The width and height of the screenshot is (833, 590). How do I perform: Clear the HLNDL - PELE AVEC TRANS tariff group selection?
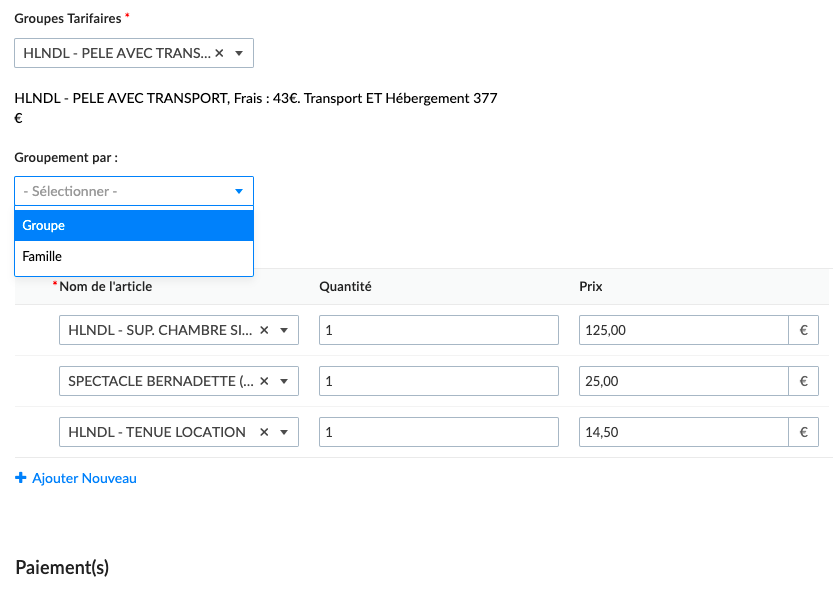pyautogui.click(x=219, y=53)
